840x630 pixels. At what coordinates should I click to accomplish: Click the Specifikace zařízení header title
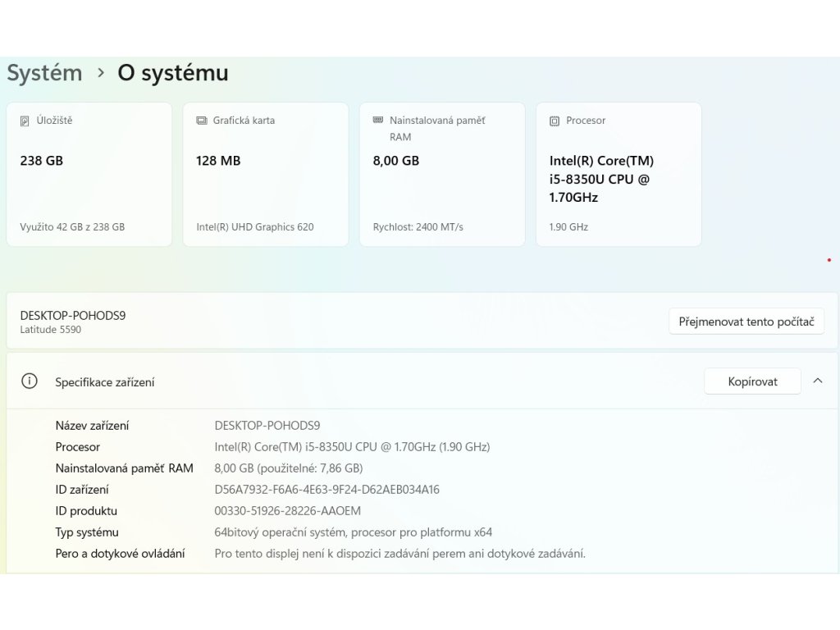(104, 382)
